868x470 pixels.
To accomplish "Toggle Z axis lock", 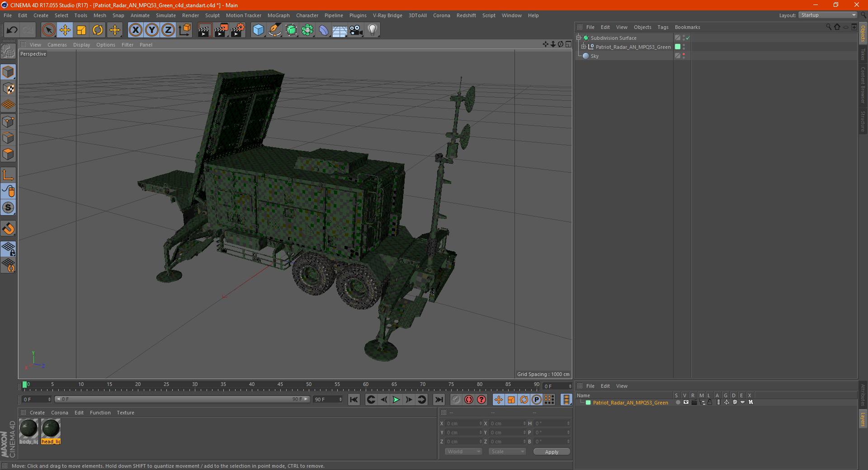I will click(x=168, y=30).
